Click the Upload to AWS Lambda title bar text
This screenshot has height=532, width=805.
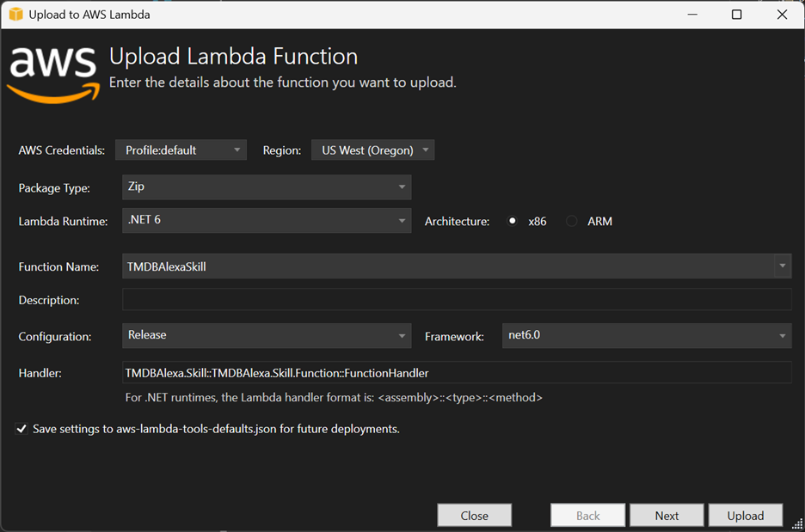[x=90, y=14]
